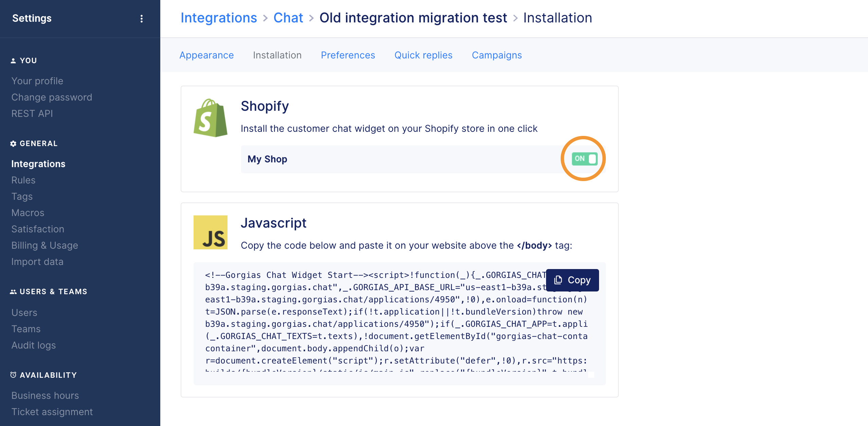868x426 pixels.
Task: Open Users in the sidebar
Action: 24,313
